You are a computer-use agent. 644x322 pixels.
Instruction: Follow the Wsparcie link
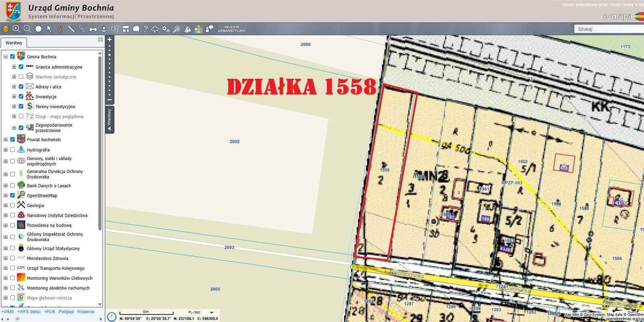pyautogui.click(x=86, y=312)
